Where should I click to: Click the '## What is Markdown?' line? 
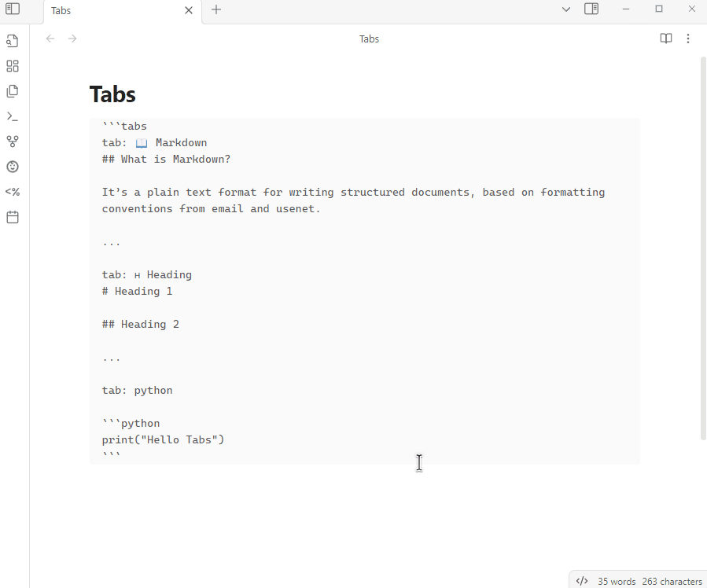pyautogui.click(x=166, y=160)
